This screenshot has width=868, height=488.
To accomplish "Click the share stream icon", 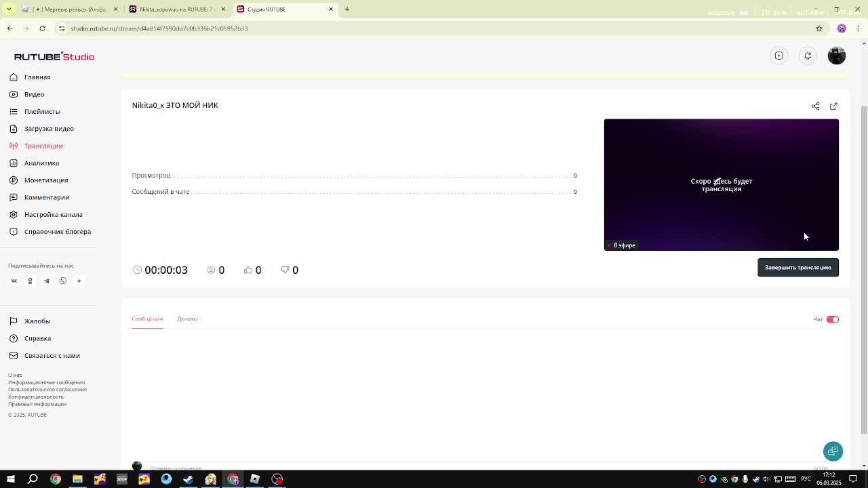I will click(x=816, y=106).
